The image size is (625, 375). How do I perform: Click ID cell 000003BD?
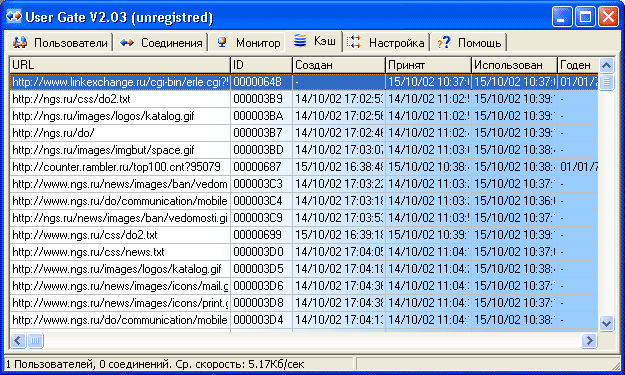tap(261, 150)
